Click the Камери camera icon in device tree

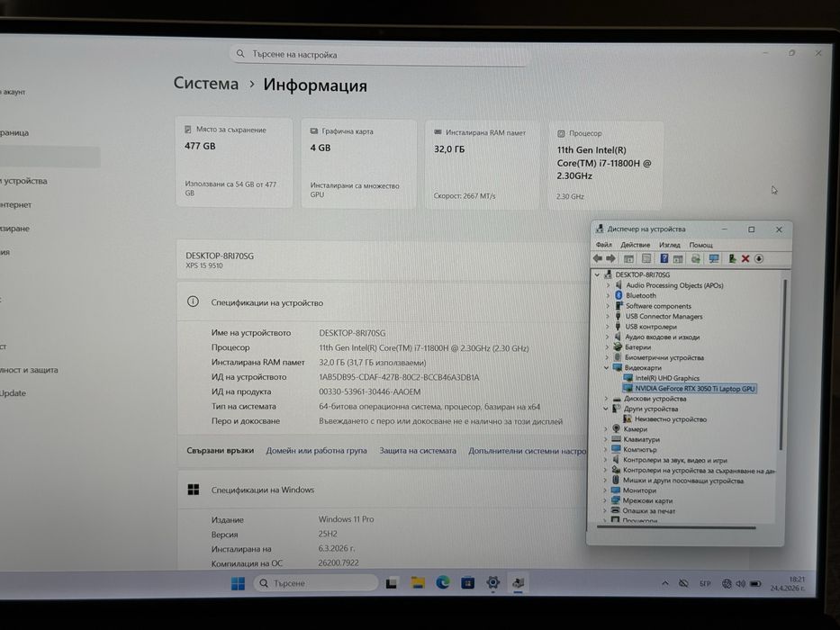[x=617, y=428]
